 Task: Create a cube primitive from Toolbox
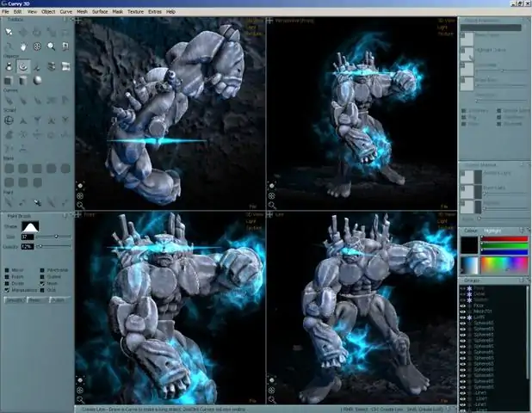coord(8,81)
